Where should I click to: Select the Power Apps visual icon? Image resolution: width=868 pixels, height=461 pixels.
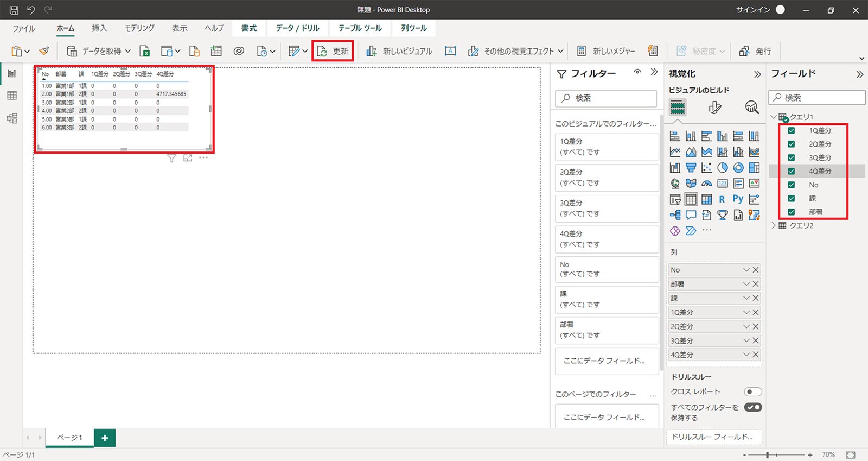click(x=675, y=231)
